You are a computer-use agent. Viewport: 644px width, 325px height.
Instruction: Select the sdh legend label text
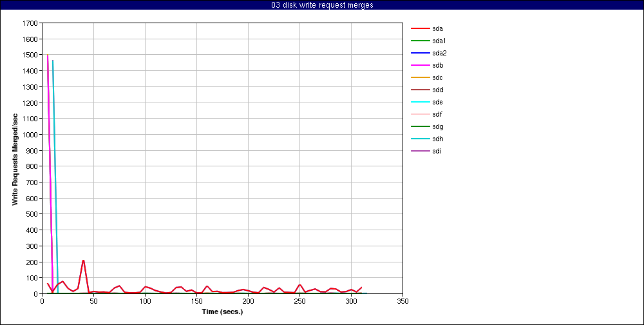(x=438, y=139)
